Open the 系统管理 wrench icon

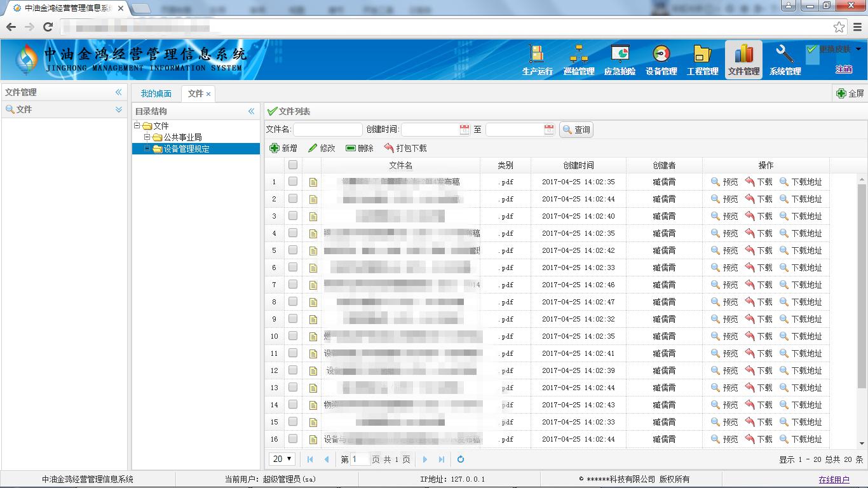click(x=785, y=55)
